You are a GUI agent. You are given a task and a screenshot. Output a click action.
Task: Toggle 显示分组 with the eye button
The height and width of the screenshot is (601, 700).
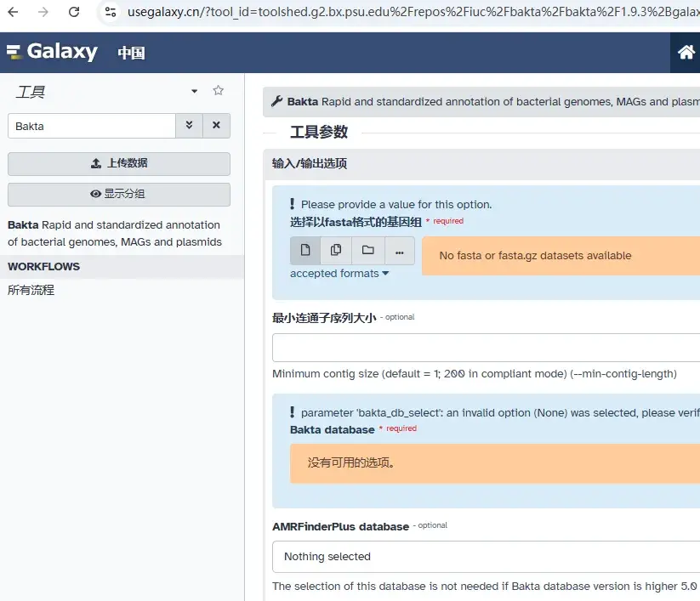(x=119, y=195)
